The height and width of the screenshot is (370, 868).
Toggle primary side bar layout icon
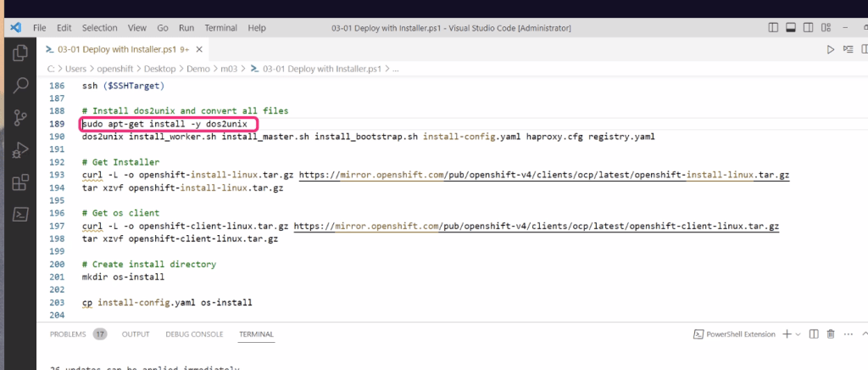tap(773, 28)
